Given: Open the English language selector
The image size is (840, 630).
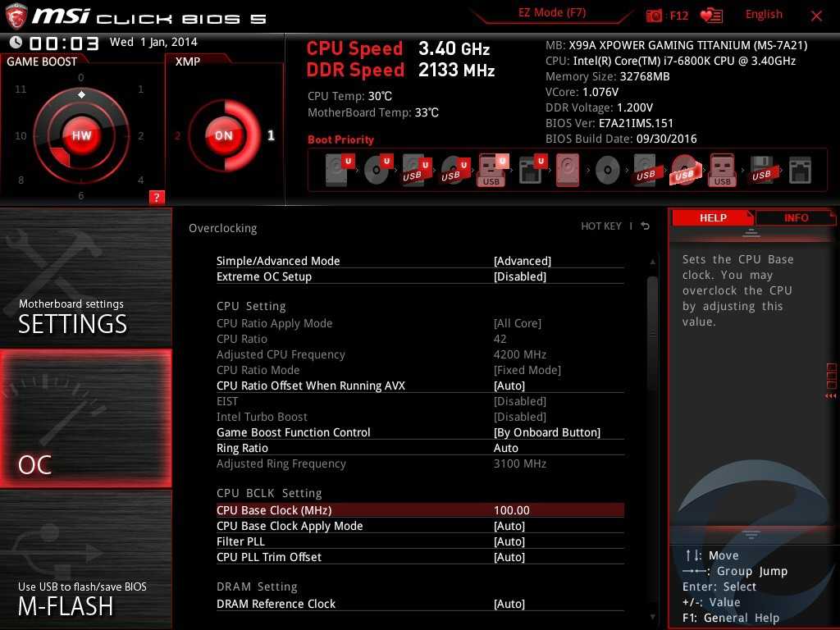Looking at the screenshot, I should [763, 15].
